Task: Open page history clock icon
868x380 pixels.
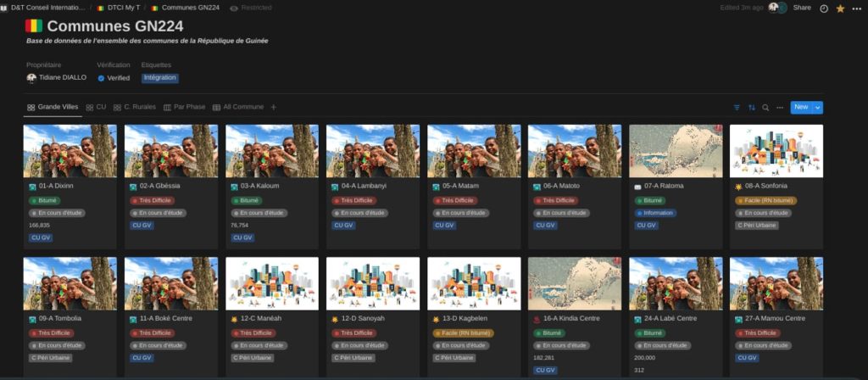Action: point(824,8)
